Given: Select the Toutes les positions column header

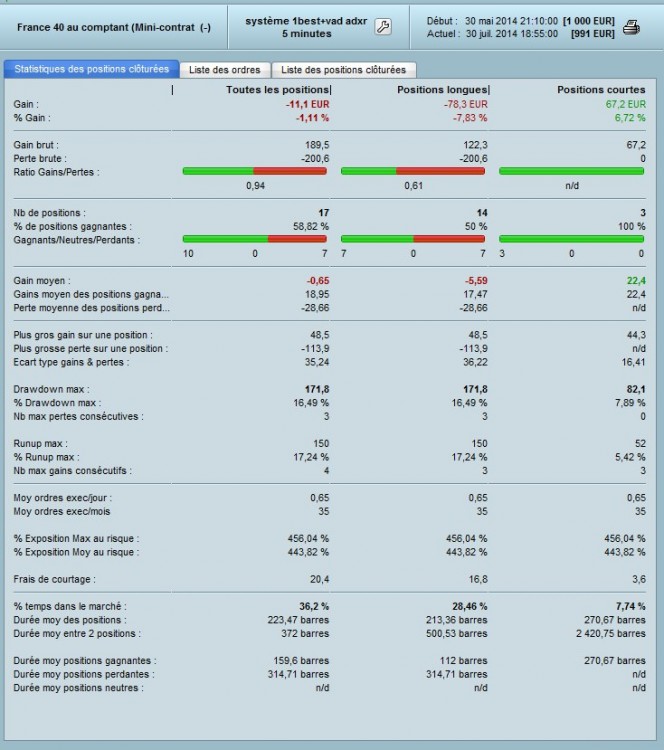Looking at the screenshot, I should click(x=277, y=90).
